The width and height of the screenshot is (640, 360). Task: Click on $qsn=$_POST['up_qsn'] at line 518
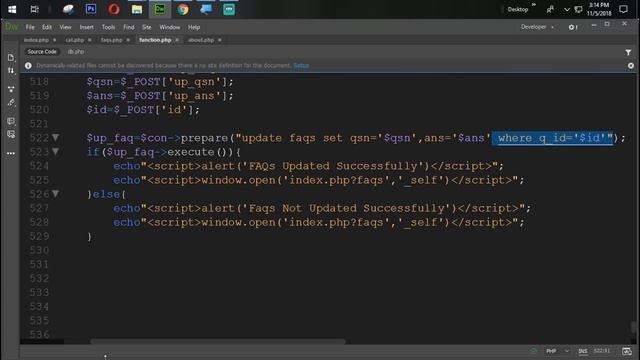(160, 82)
